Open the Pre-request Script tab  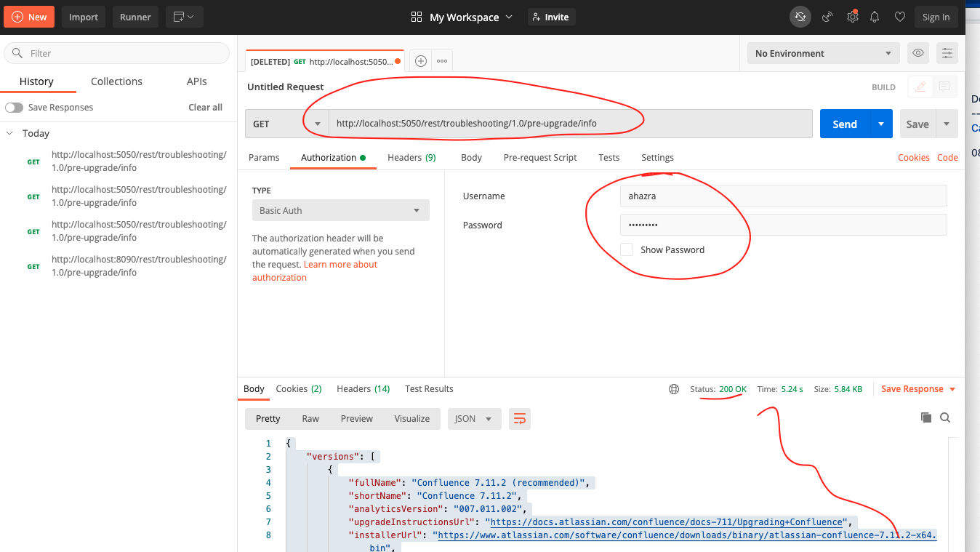tap(540, 157)
